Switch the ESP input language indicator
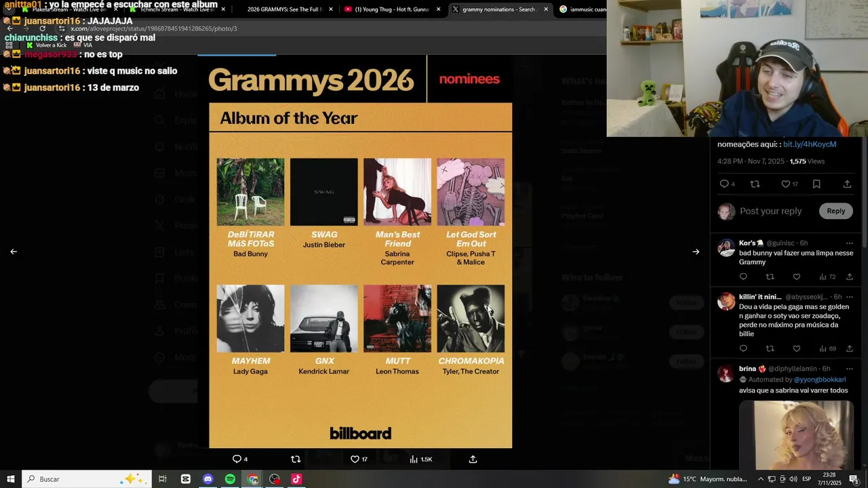The height and width of the screenshot is (488, 868). (x=807, y=479)
